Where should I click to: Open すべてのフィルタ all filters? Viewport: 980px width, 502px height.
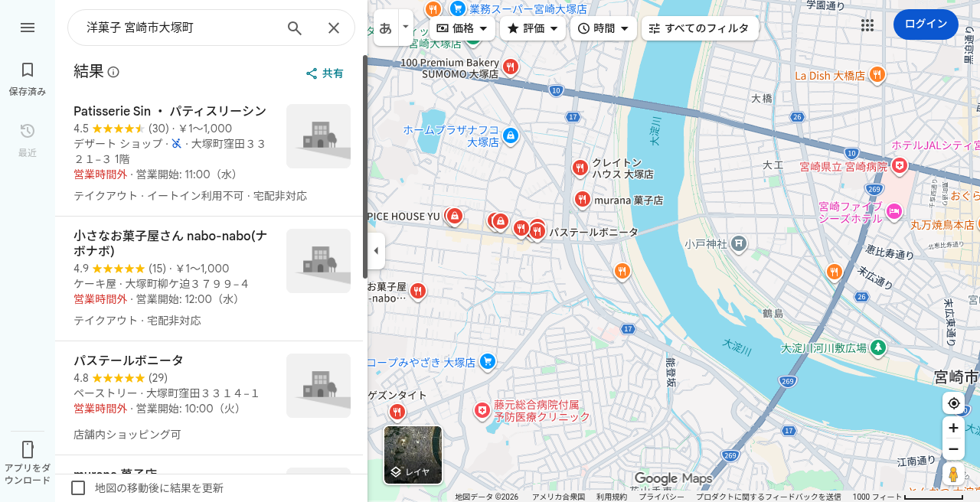click(x=700, y=28)
